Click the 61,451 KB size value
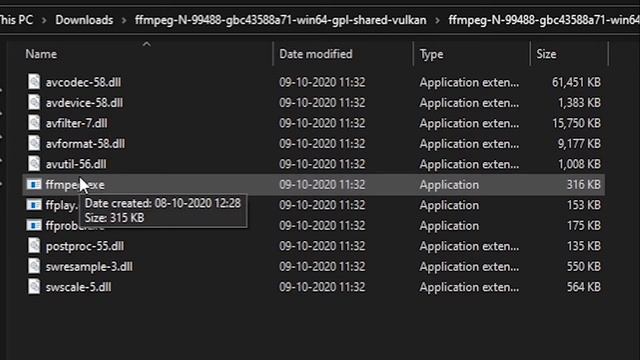Screen dimensions: 640x360 click(576, 82)
